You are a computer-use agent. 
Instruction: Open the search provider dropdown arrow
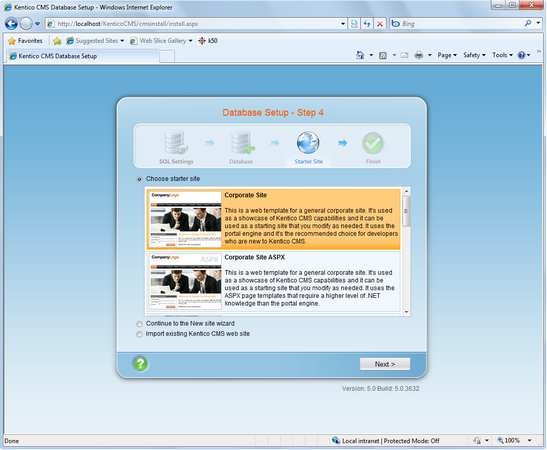click(x=538, y=23)
